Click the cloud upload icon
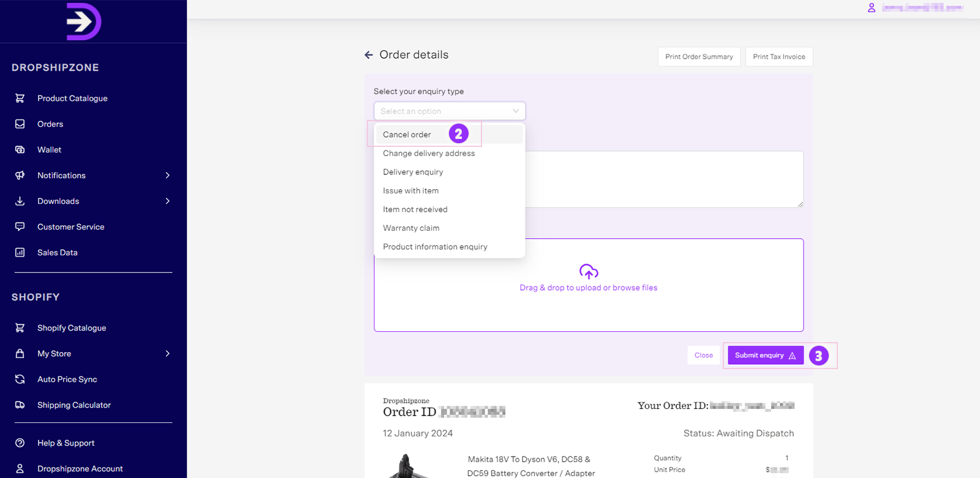The image size is (980, 478). click(x=589, y=271)
